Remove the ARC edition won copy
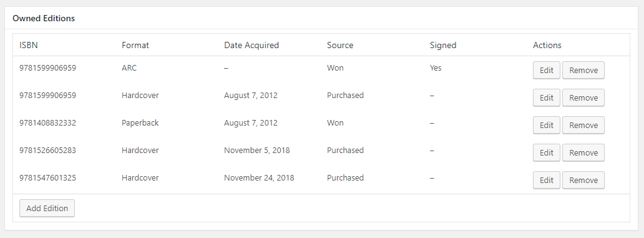Viewport: 644px width, 238px height. 583,71
